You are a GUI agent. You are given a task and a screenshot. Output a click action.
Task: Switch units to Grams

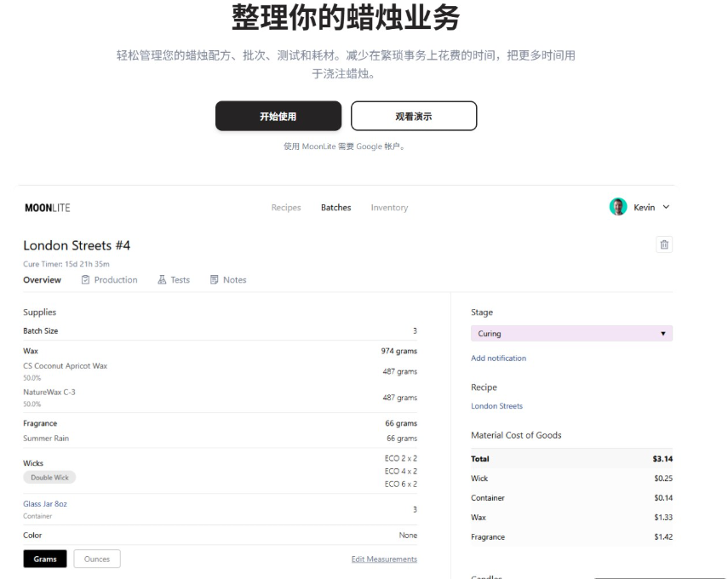coord(45,559)
